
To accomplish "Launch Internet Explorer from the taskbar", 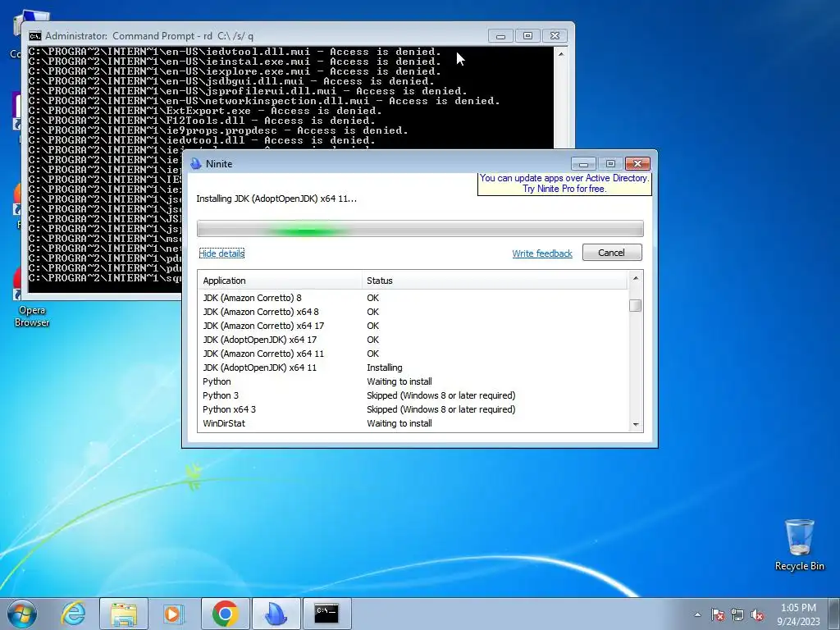I will click(73, 614).
